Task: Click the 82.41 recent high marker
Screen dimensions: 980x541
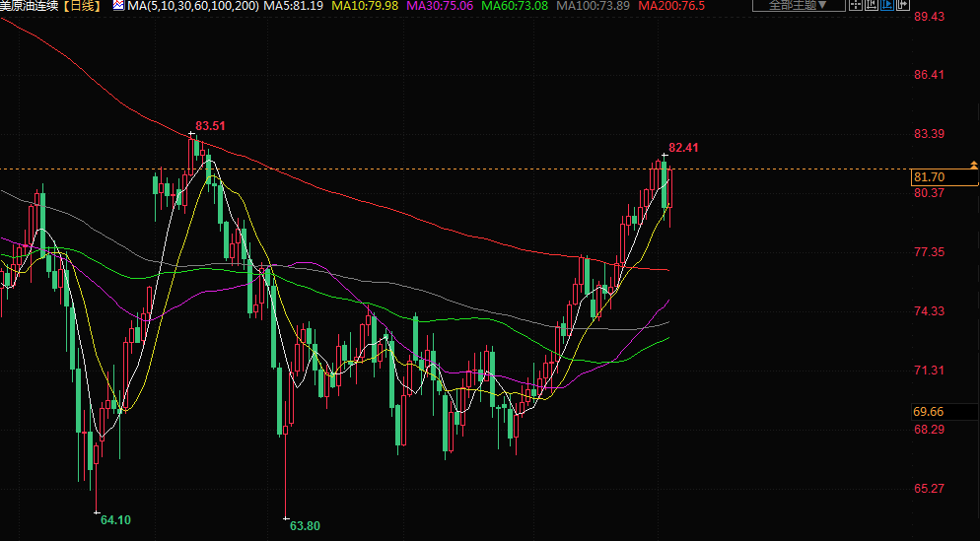Action: (x=683, y=148)
